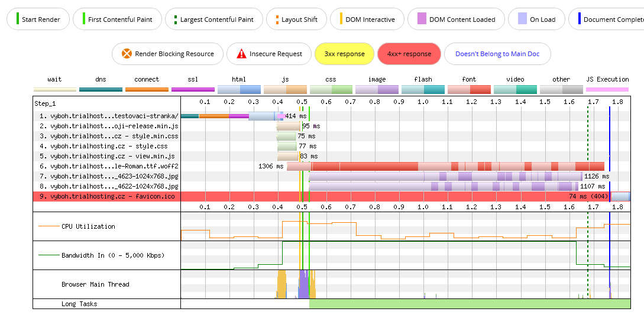Click the html color legend bar
This screenshot has height=315, width=644.
[x=239, y=89]
